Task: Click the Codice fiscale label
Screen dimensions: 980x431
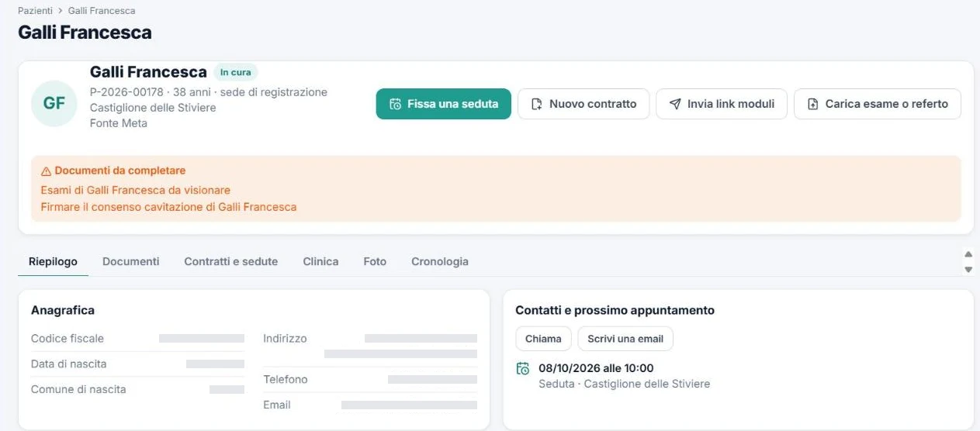Action: click(68, 339)
